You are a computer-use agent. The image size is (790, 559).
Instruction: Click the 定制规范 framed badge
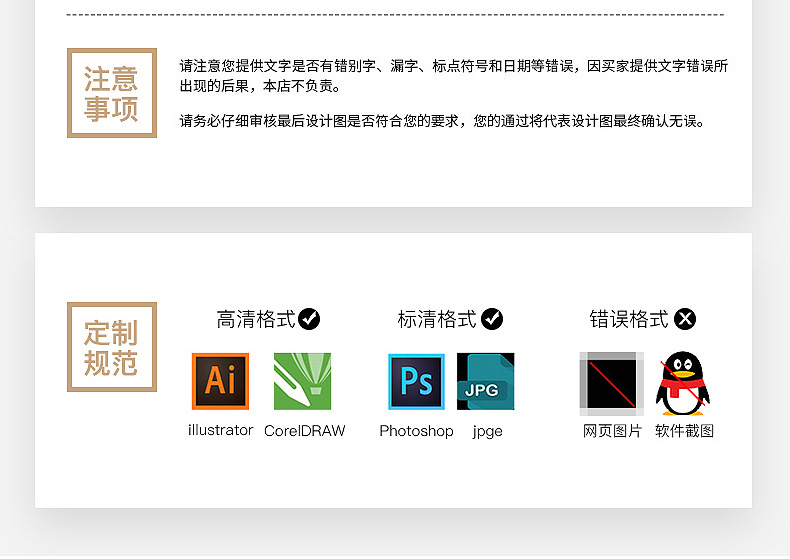[x=112, y=347]
